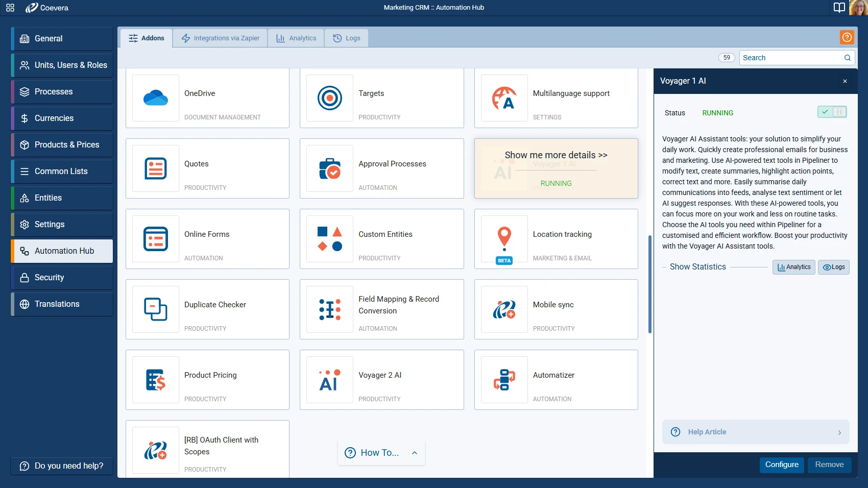Click the OAuth Client with Scopes icon
This screenshot has width=868, height=488.
[156, 450]
